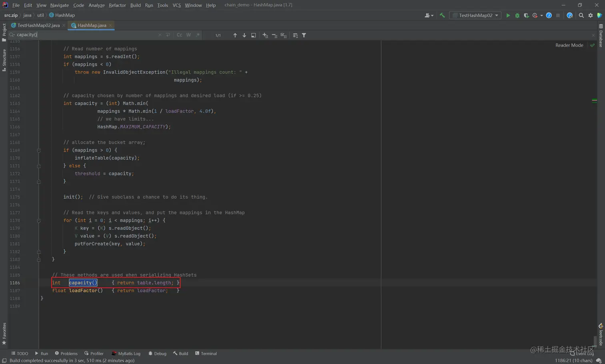Click fold end marker at line 1182
The height and width of the screenshot is (364, 605).
click(x=39, y=252)
